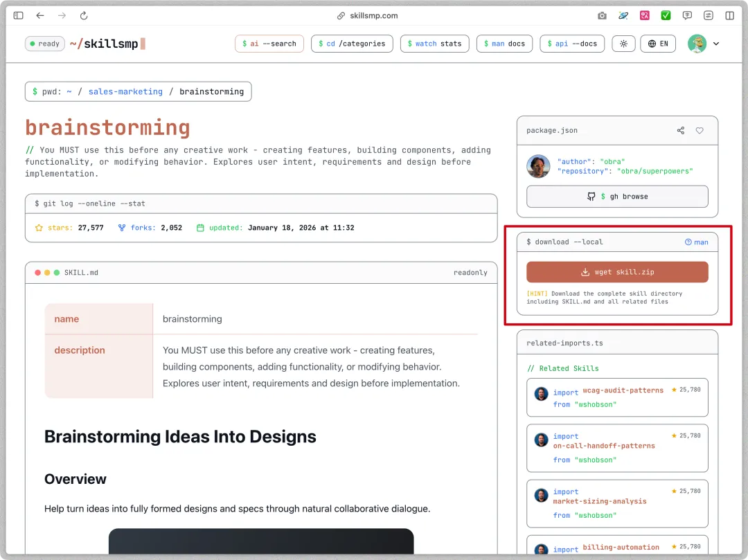Reload the page with the refresh icon

(x=84, y=15)
